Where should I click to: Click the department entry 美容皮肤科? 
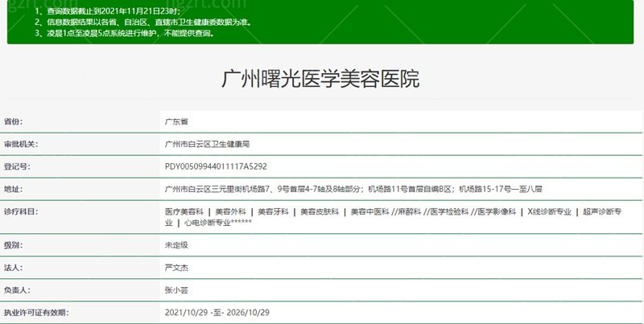(320, 212)
